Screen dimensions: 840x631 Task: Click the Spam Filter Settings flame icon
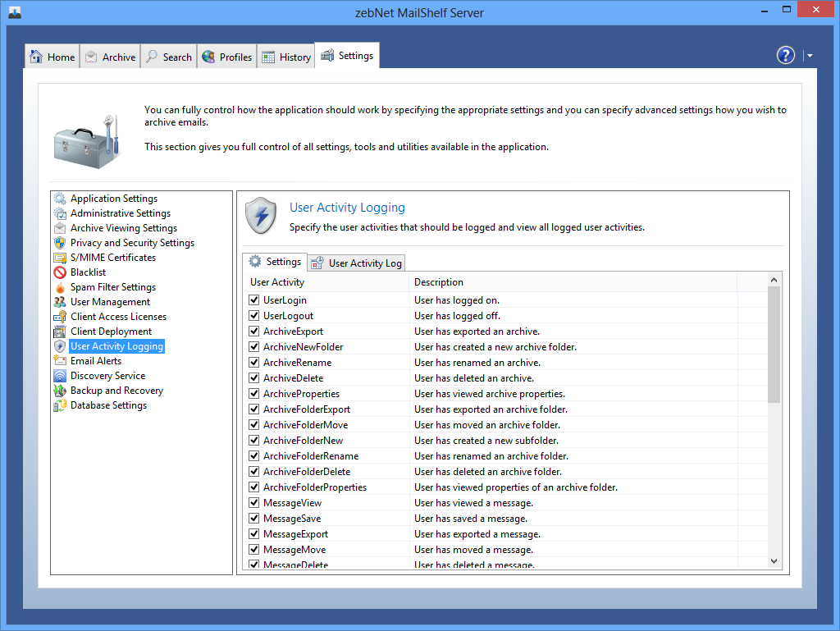coord(60,287)
